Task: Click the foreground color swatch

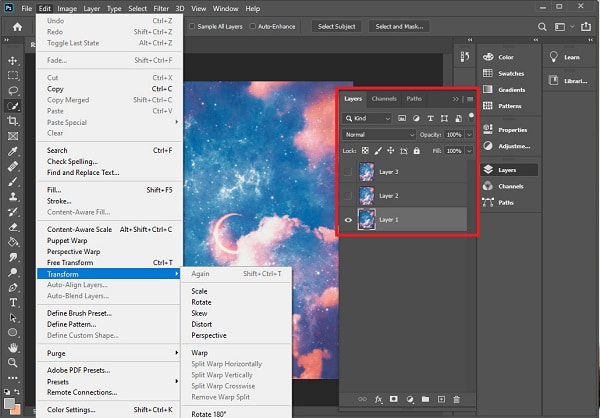Action: [x=9, y=403]
